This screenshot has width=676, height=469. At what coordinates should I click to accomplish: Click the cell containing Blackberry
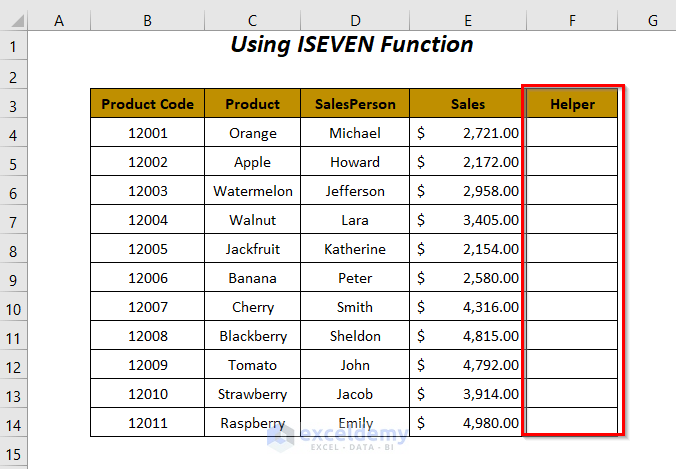(253, 336)
